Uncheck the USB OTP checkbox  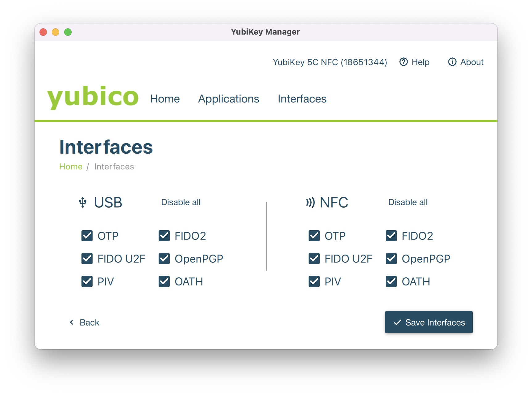pos(87,236)
